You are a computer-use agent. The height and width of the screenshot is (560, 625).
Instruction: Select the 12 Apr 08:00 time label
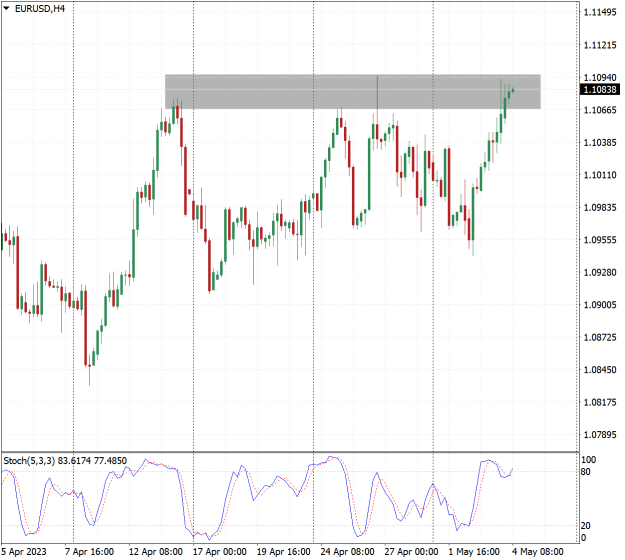156,552
